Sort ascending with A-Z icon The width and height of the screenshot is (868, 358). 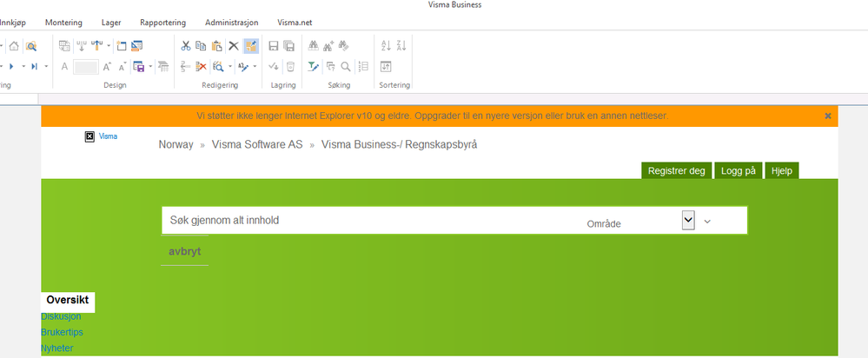click(x=387, y=46)
